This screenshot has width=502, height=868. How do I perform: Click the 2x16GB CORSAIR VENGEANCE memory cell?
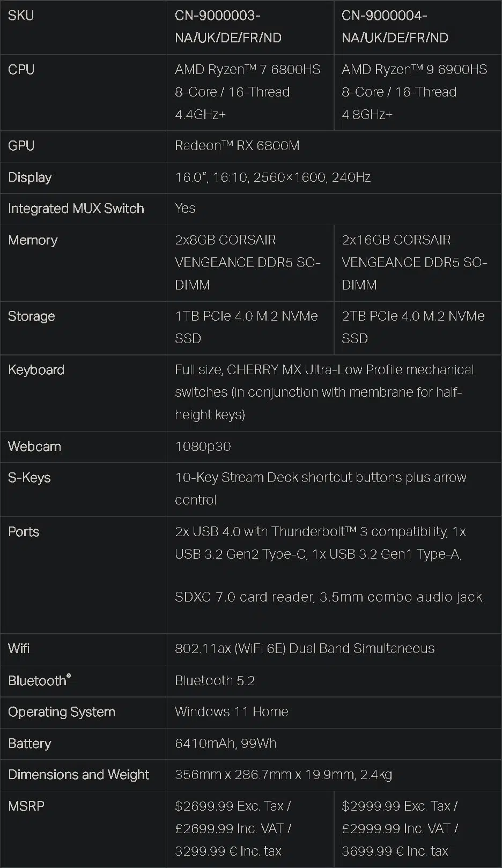pos(417,263)
